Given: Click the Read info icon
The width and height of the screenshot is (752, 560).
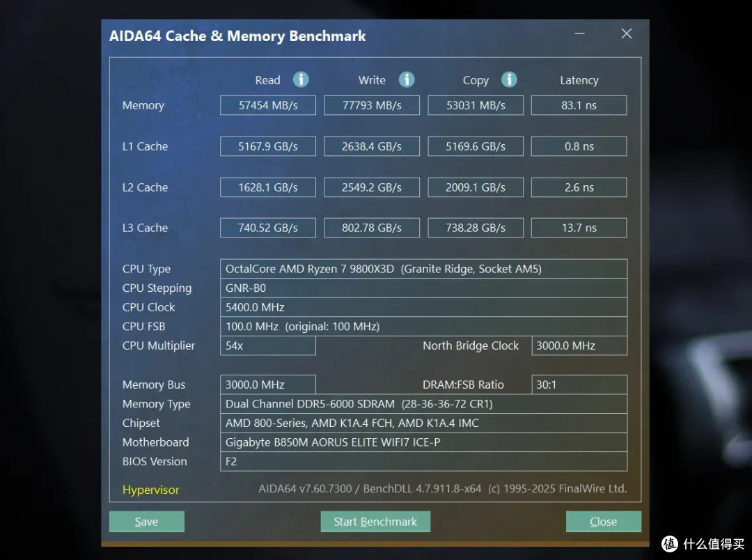Looking at the screenshot, I should 301,79.
